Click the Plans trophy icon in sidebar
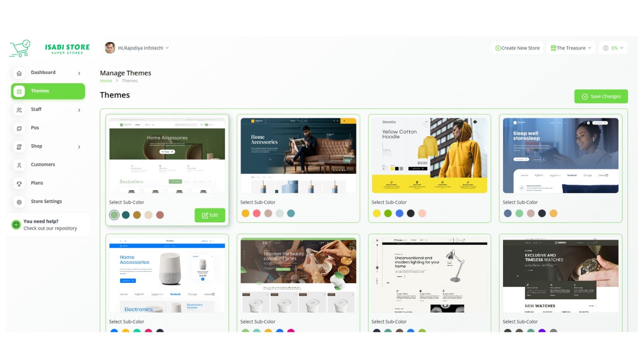 (x=19, y=183)
